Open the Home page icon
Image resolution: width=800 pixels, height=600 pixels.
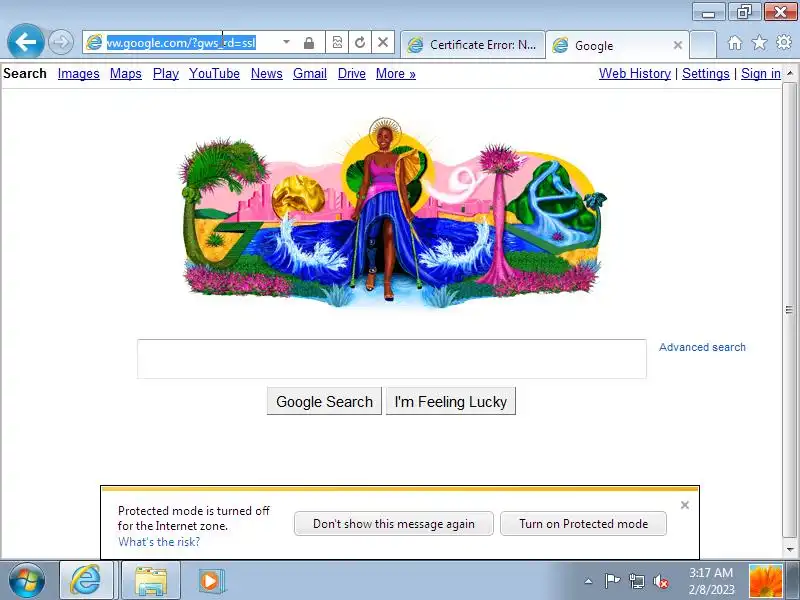[735, 43]
